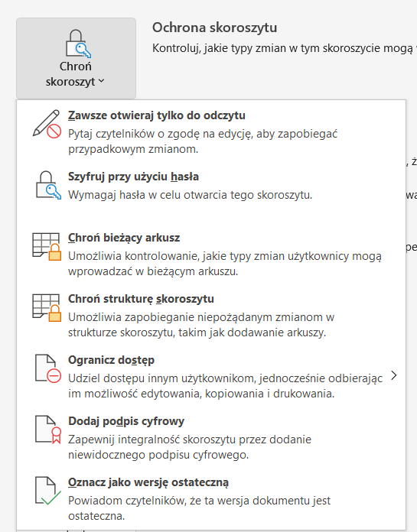Click description 'Powiadom czytelników, że ta wersja'
The height and width of the screenshot is (532, 417).
[x=159, y=501]
